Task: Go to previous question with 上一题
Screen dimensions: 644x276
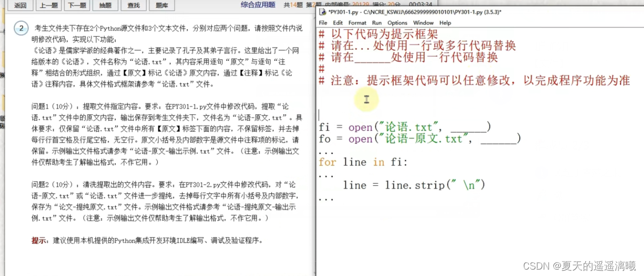Action: click(x=50, y=5)
